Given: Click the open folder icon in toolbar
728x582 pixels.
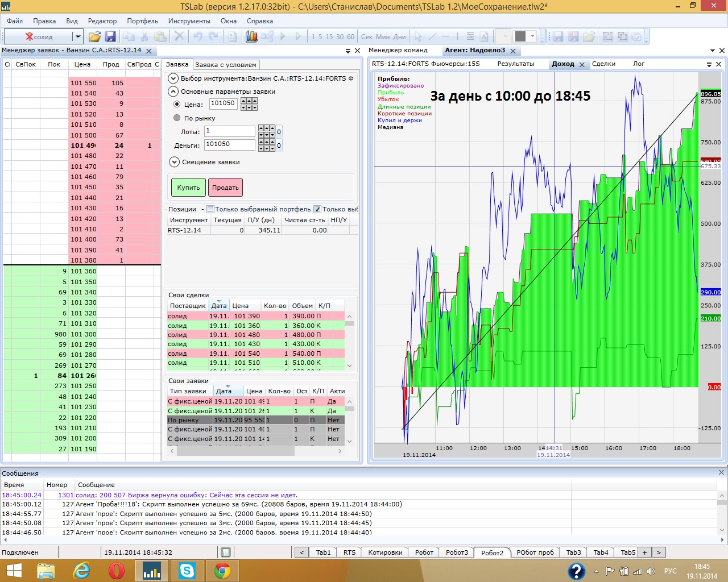Looking at the screenshot, I should pos(94,36).
